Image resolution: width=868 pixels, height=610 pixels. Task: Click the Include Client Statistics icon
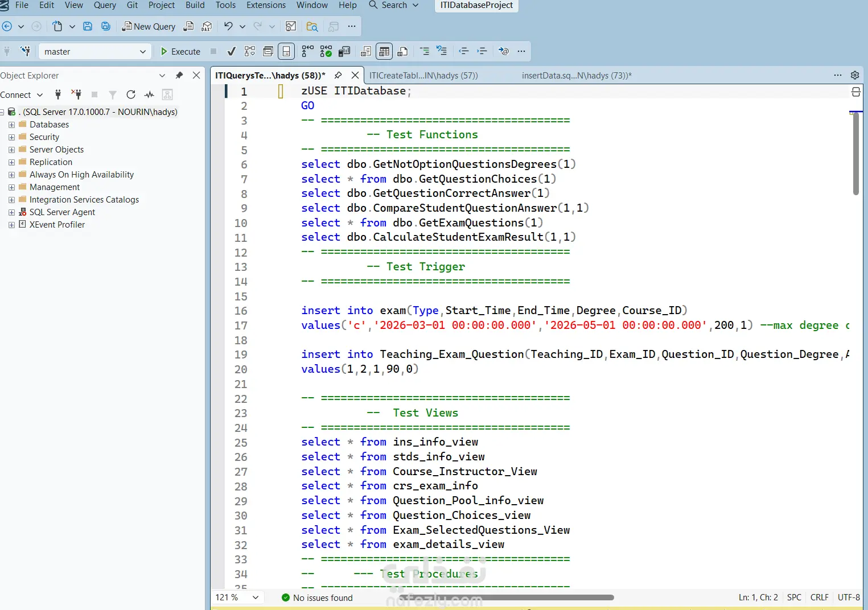(344, 51)
